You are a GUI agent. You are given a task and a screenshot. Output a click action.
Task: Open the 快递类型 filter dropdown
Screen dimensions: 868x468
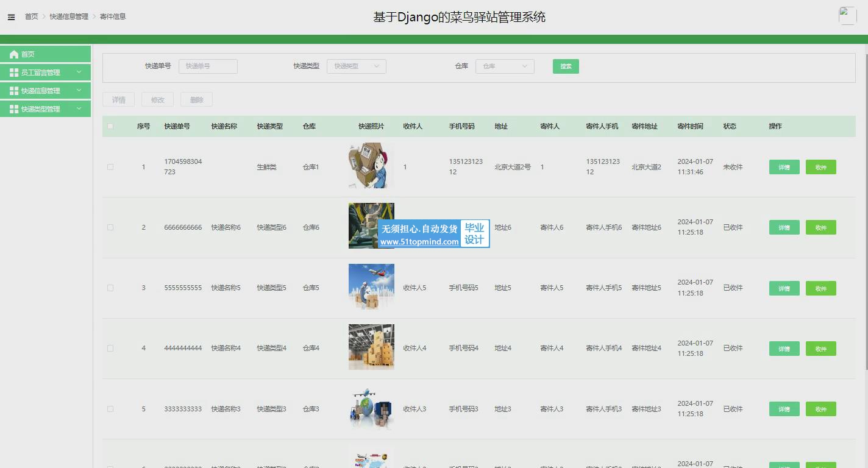[357, 66]
